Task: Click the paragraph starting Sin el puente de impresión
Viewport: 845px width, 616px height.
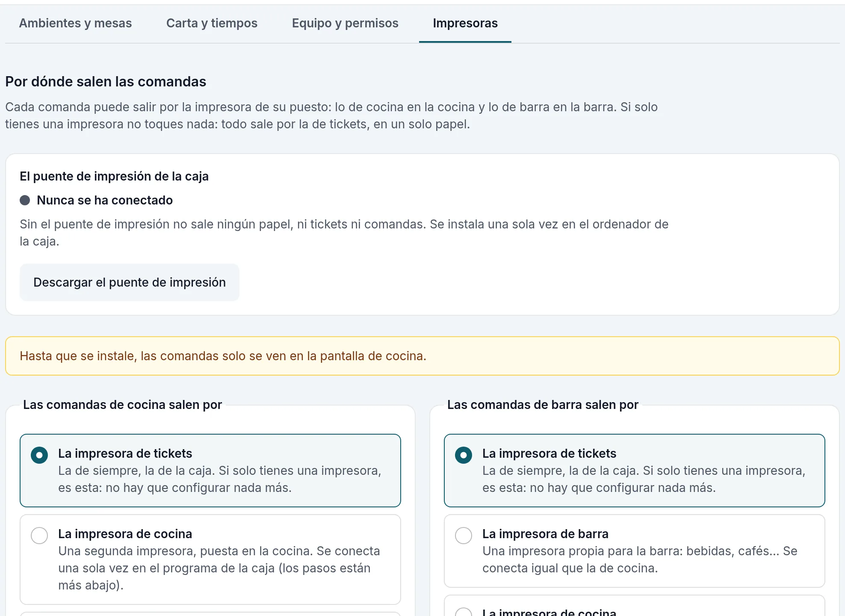Action: point(344,233)
